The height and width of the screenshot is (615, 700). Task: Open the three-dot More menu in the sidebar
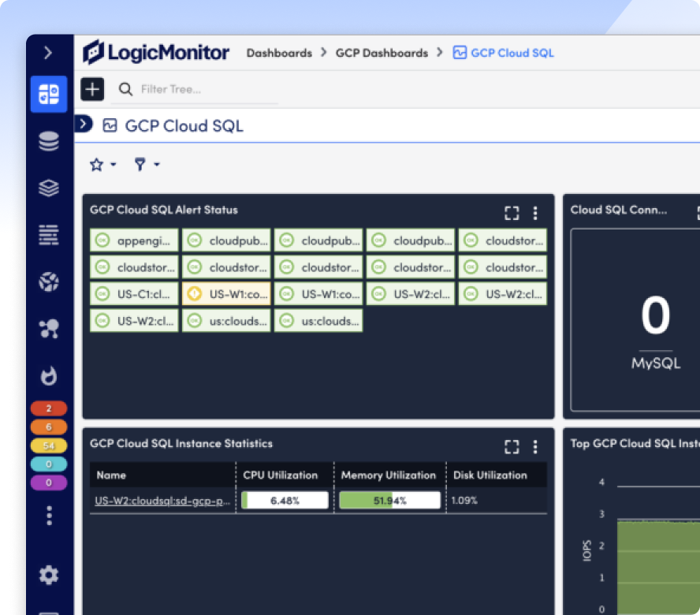pos(49,516)
